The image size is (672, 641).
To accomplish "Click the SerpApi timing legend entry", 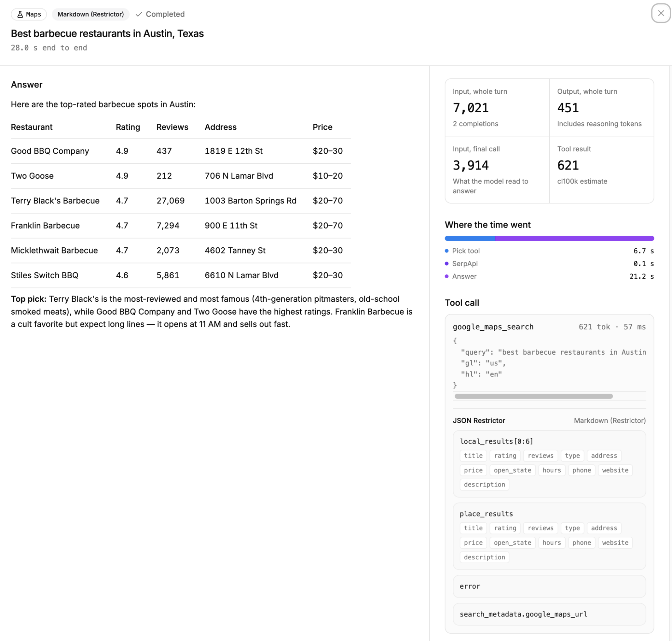I will (549, 264).
